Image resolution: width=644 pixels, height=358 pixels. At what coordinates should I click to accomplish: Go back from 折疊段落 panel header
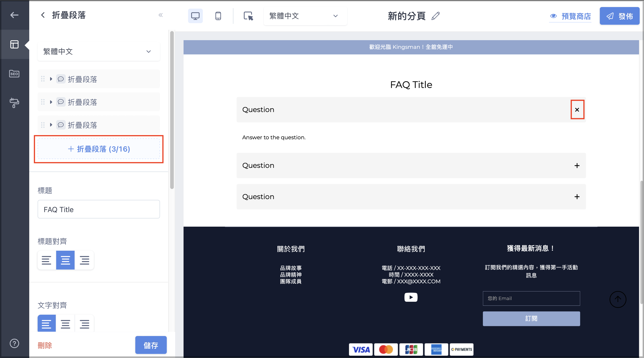click(x=43, y=15)
